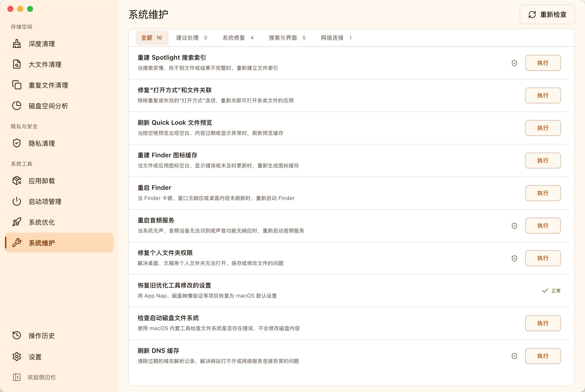The width and height of the screenshot is (585, 392).
Task: Switch to the 网络连接 tab
Action: 336,38
